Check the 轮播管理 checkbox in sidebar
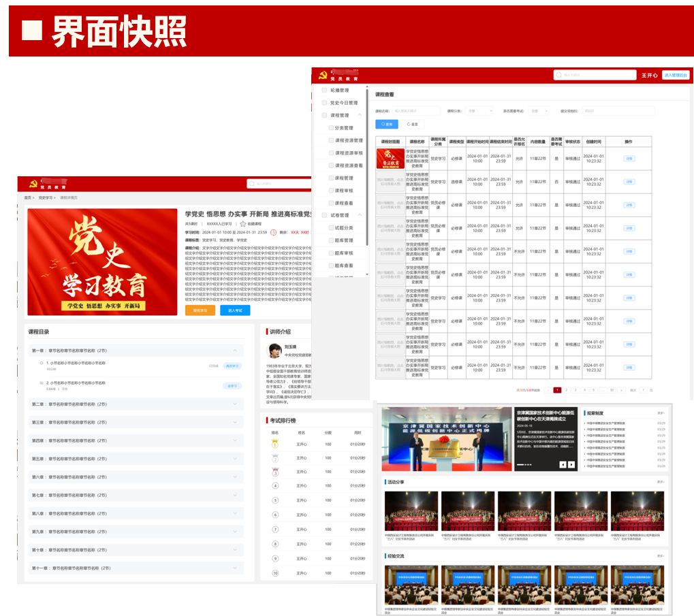 coord(324,91)
